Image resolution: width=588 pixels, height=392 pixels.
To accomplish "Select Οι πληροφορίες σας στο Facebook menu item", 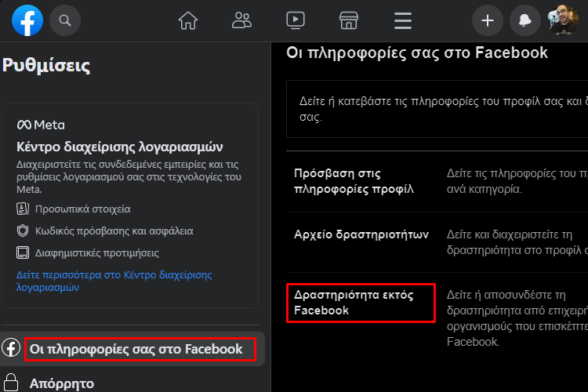I will [132, 349].
